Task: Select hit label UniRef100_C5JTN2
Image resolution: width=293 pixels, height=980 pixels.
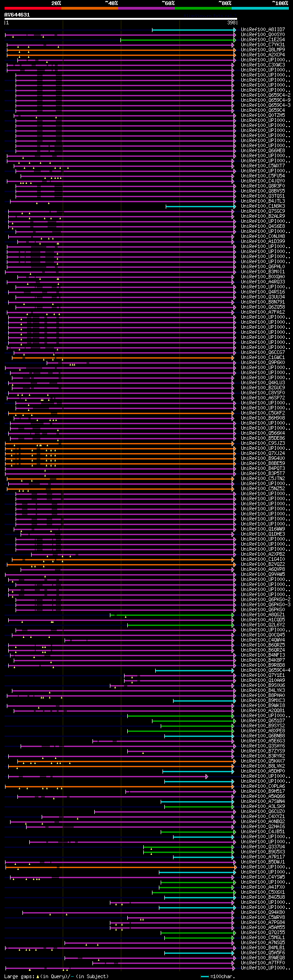Action: coord(263,478)
